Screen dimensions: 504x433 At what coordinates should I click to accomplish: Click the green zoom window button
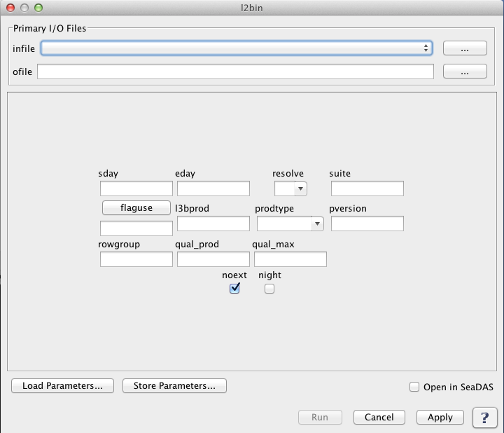coord(38,8)
